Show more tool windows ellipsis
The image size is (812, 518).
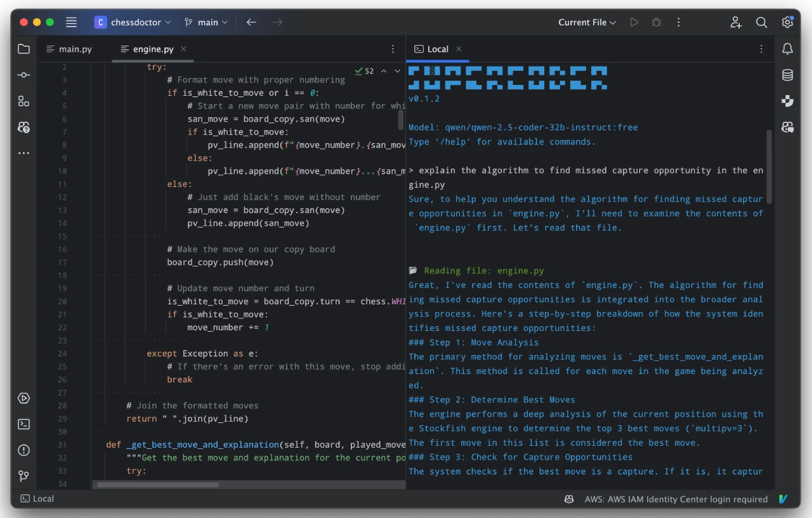click(x=23, y=153)
